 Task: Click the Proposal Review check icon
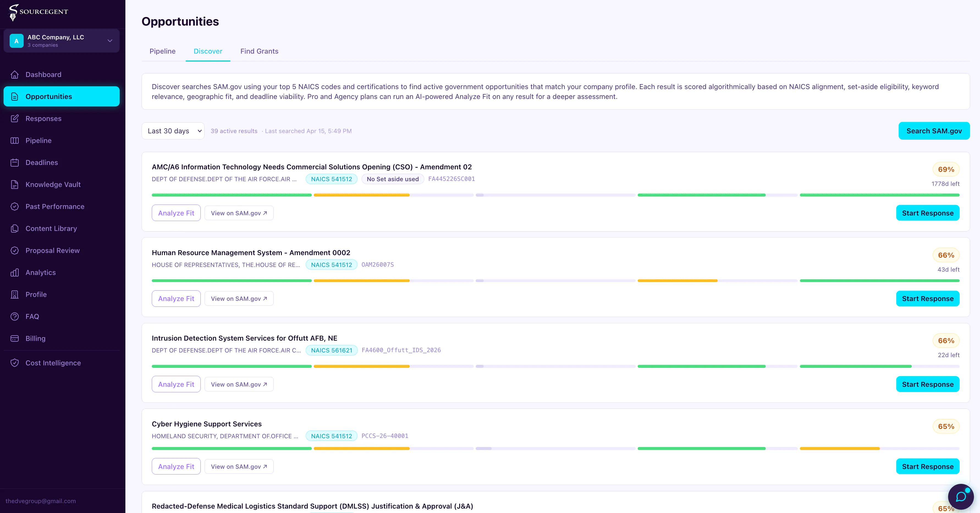[15, 251]
